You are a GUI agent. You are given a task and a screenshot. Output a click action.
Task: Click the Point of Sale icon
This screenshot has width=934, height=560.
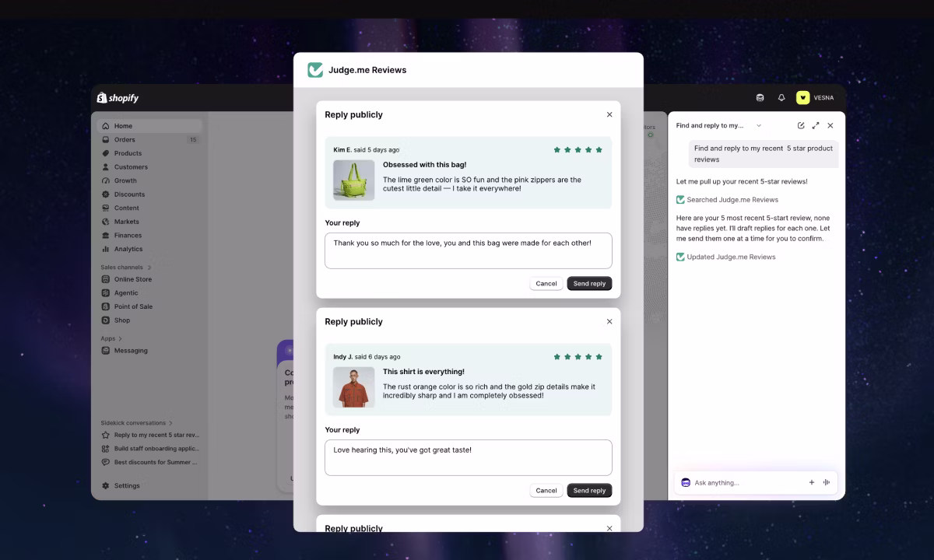(106, 306)
